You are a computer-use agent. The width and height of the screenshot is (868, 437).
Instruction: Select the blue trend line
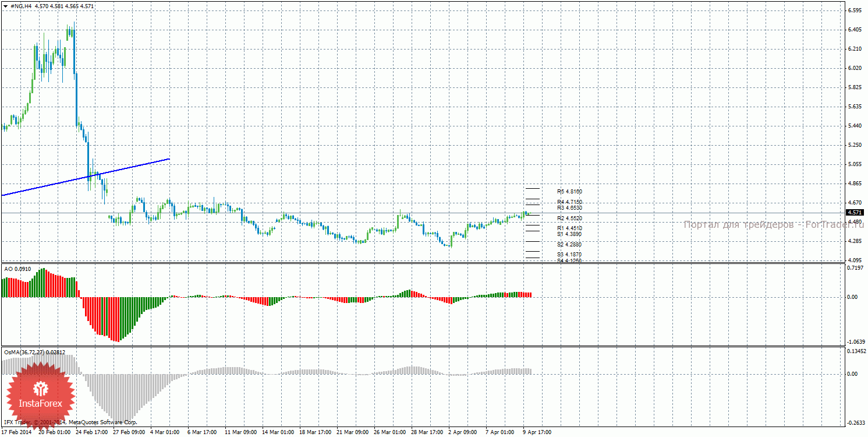click(x=87, y=177)
